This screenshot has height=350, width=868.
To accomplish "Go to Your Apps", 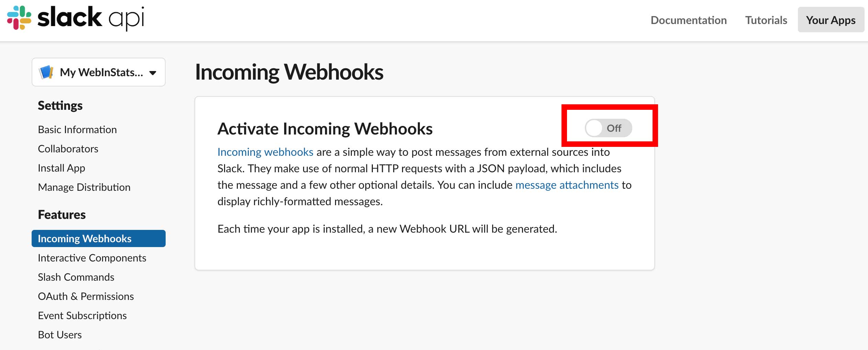I will click(x=831, y=20).
